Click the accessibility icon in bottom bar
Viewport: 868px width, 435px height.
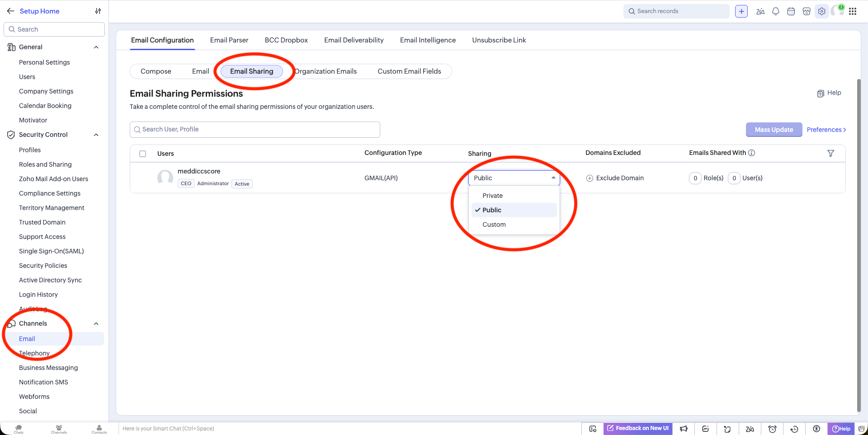coord(816,429)
